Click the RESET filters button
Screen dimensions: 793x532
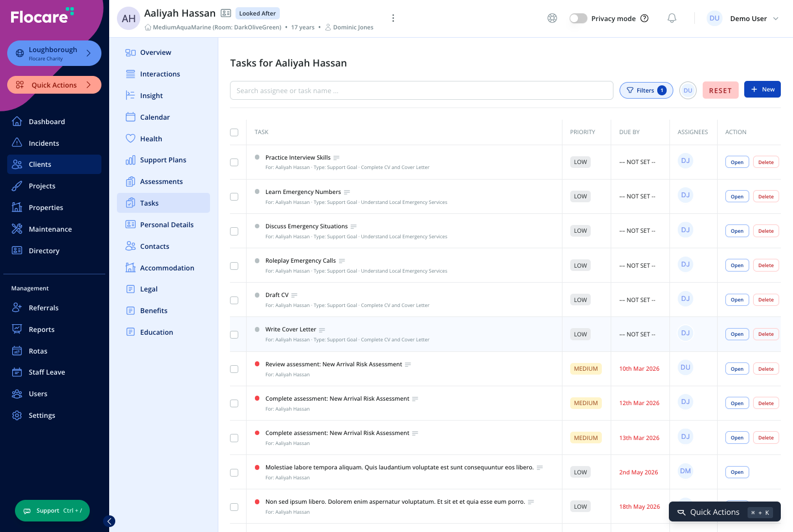click(x=720, y=90)
